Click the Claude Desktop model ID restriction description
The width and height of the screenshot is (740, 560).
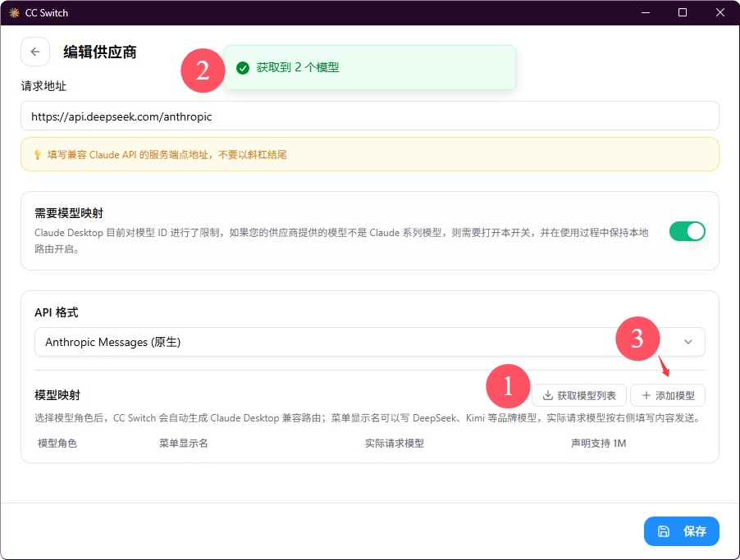click(341, 240)
